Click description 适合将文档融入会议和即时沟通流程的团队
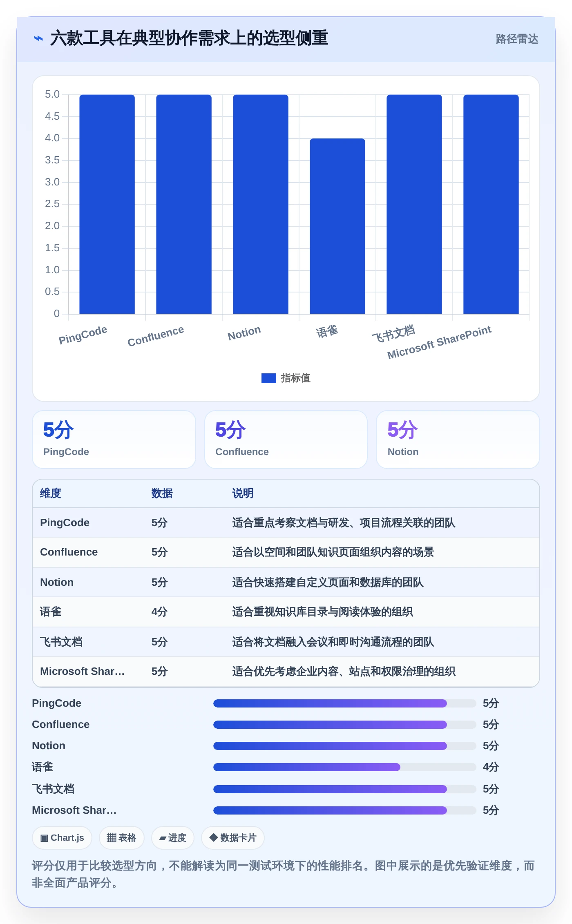 click(x=333, y=642)
